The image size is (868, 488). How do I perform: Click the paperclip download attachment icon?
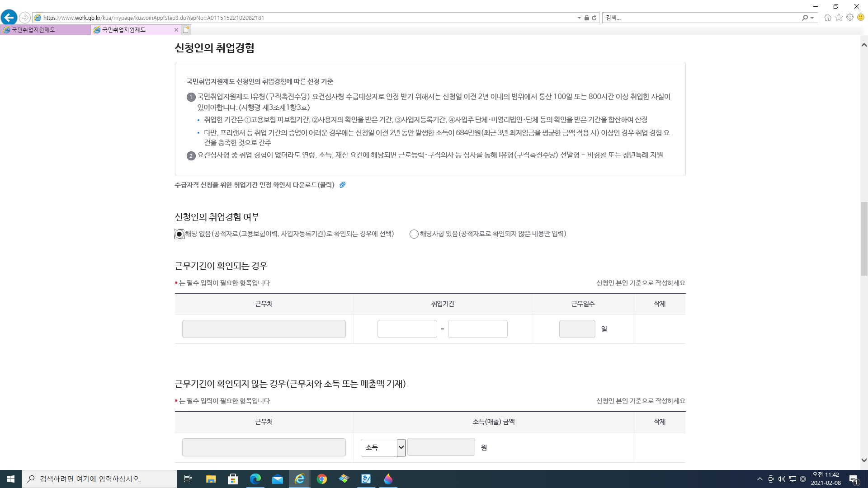(343, 185)
